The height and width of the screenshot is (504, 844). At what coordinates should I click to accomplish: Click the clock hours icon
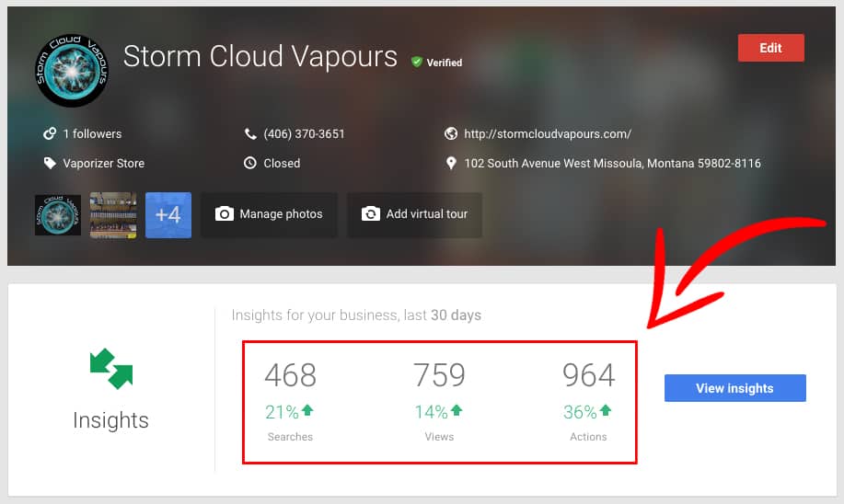[250, 163]
